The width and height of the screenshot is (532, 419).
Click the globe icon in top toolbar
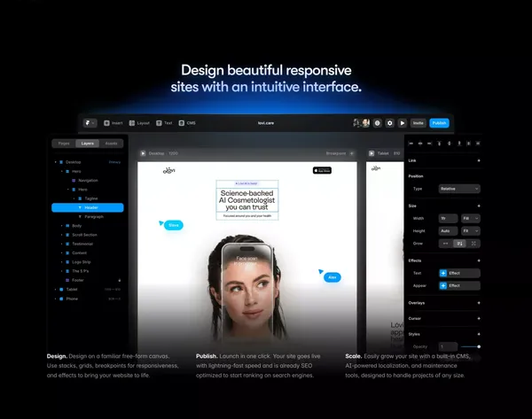pyautogui.click(x=378, y=123)
